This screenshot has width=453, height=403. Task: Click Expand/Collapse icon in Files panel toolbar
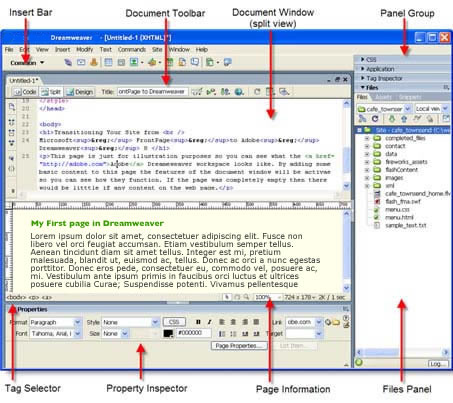(445, 118)
